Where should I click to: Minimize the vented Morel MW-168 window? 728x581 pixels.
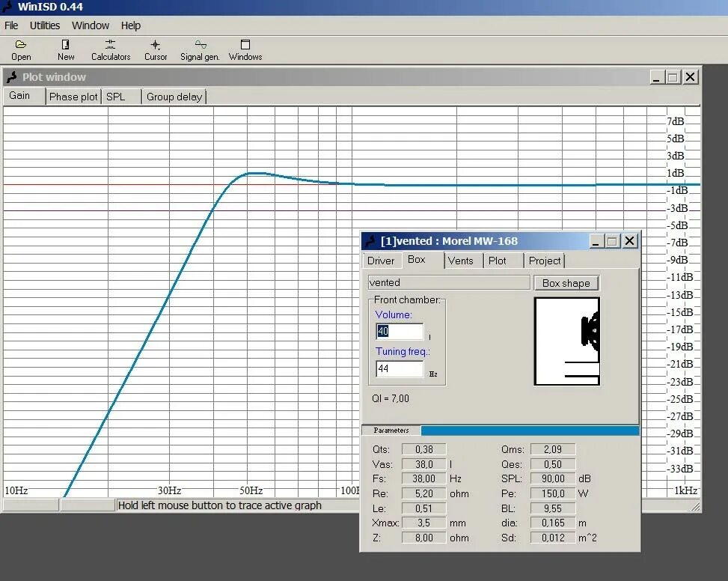596,241
